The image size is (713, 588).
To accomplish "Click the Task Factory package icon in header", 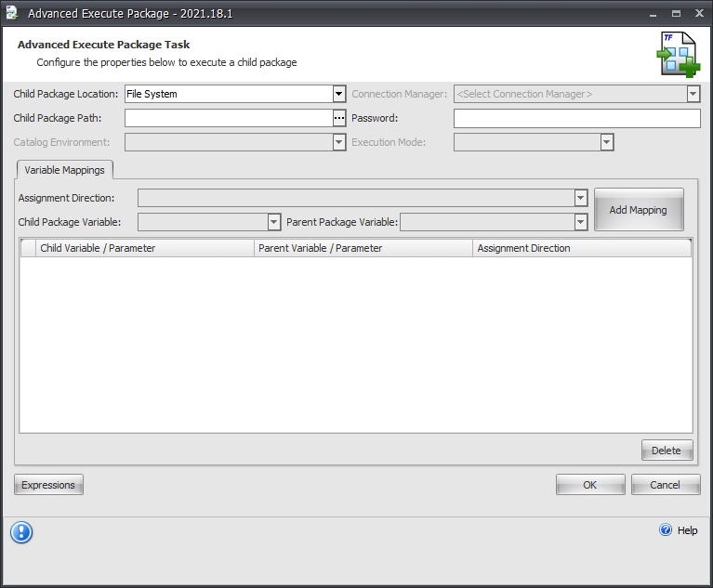I will click(679, 55).
